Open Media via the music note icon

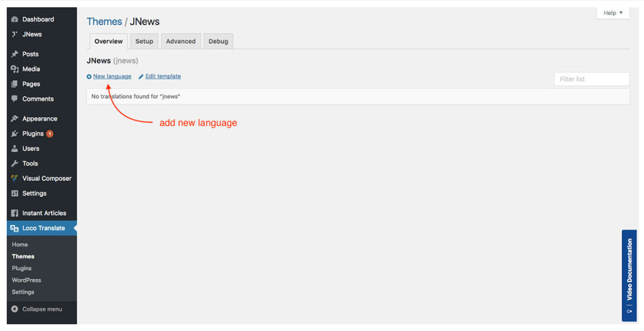coord(14,69)
